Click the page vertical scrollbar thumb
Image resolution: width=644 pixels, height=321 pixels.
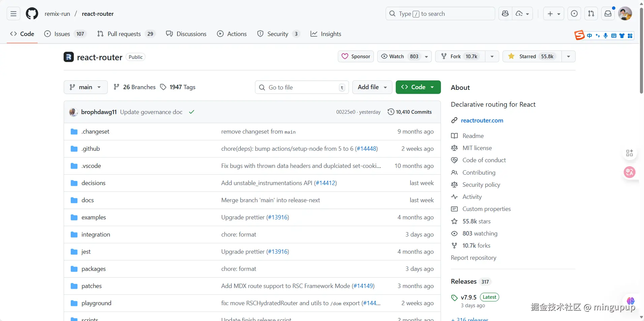[641, 50]
